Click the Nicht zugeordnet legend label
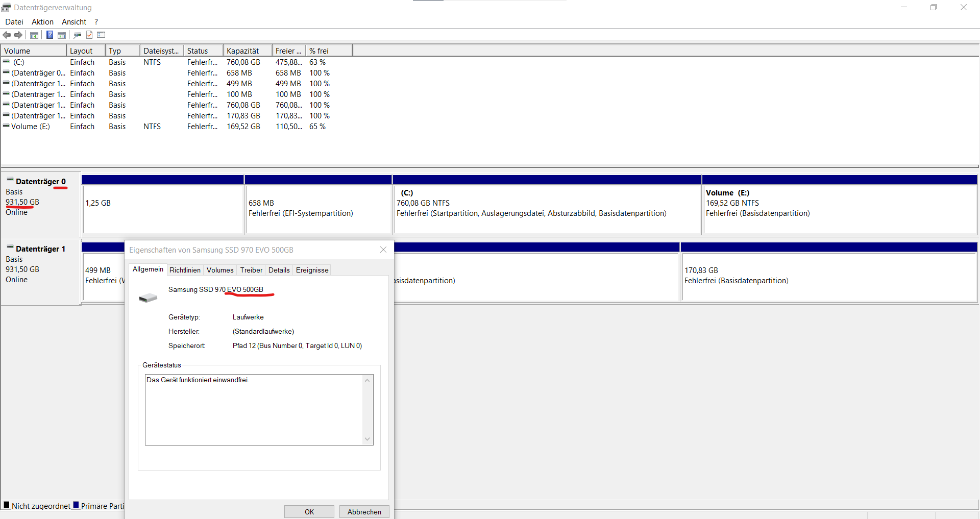This screenshot has width=980, height=519. (x=41, y=506)
